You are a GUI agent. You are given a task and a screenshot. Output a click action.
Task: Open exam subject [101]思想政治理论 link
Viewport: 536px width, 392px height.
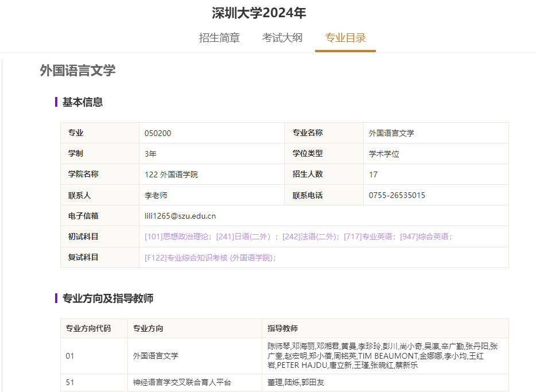point(178,236)
